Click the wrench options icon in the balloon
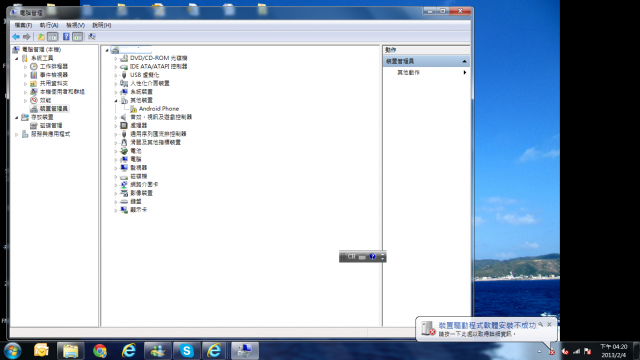This screenshot has width=640, height=360. click(x=540, y=324)
